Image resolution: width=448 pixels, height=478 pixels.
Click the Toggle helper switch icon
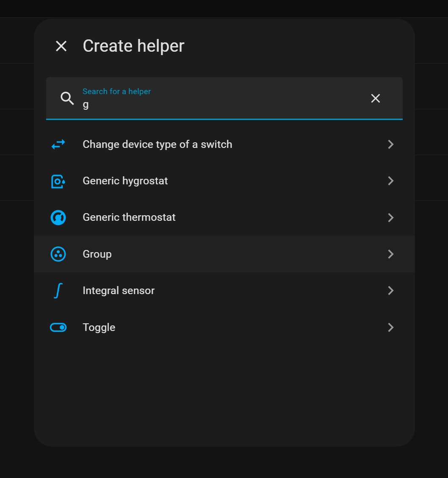click(58, 327)
